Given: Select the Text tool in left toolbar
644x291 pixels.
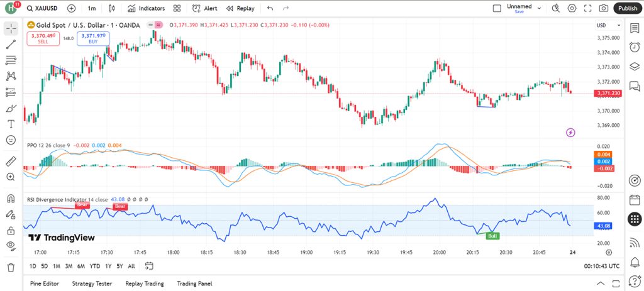Looking at the screenshot, I should tap(11, 124).
